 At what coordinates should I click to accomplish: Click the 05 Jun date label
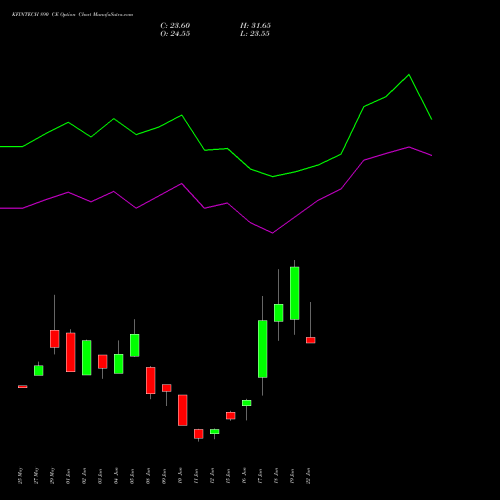[x=133, y=476]
